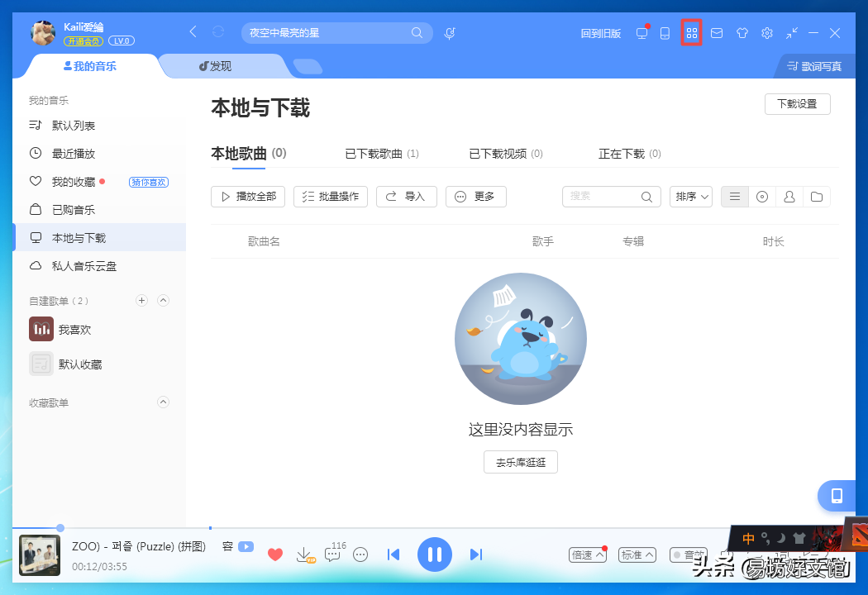Open 更多 options menu
The width and height of the screenshot is (868, 595).
pos(476,197)
